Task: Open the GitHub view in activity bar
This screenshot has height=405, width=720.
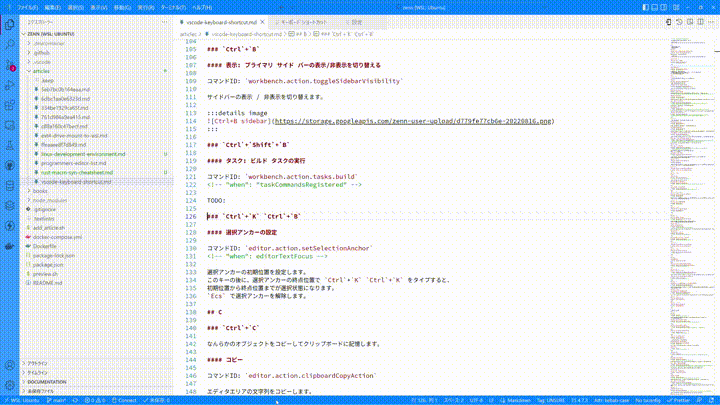Action: [10, 166]
